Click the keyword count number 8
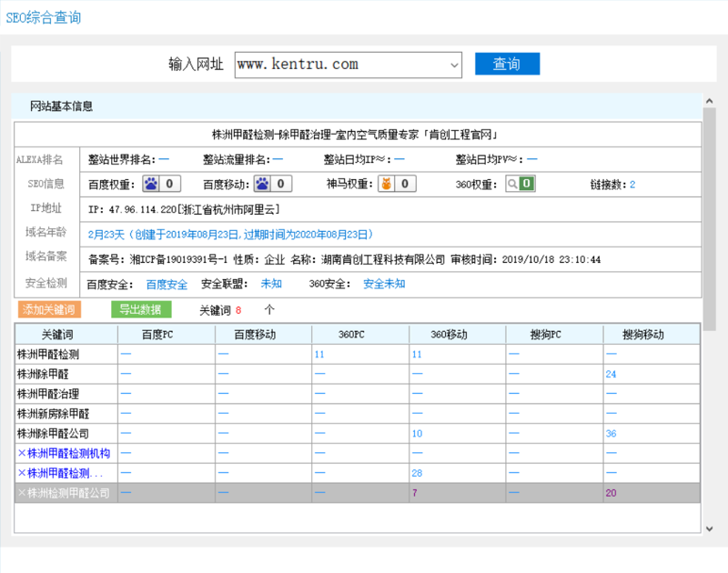Image resolution: width=728 pixels, height=573 pixels. (238, 310)
